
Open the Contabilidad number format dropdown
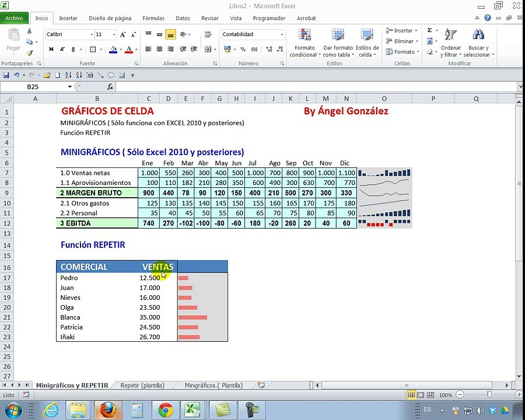tap(282, 34)
